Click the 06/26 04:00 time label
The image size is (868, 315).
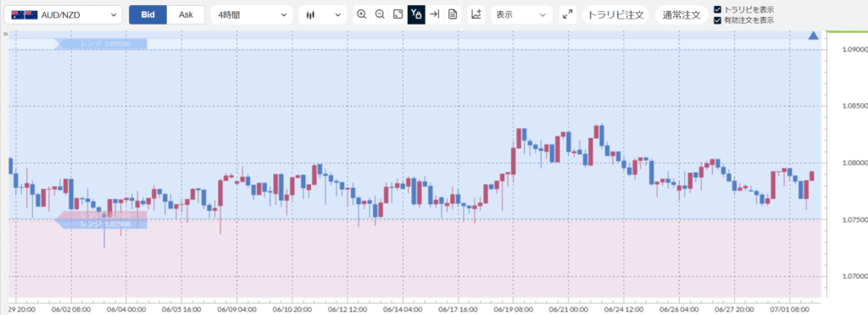(680, 309)
